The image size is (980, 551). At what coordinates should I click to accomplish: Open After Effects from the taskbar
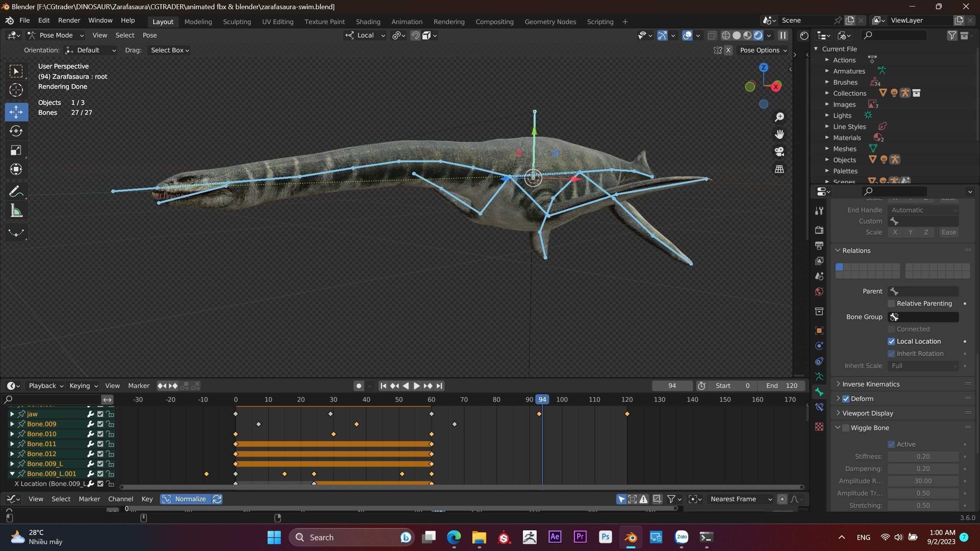(555, 537)
